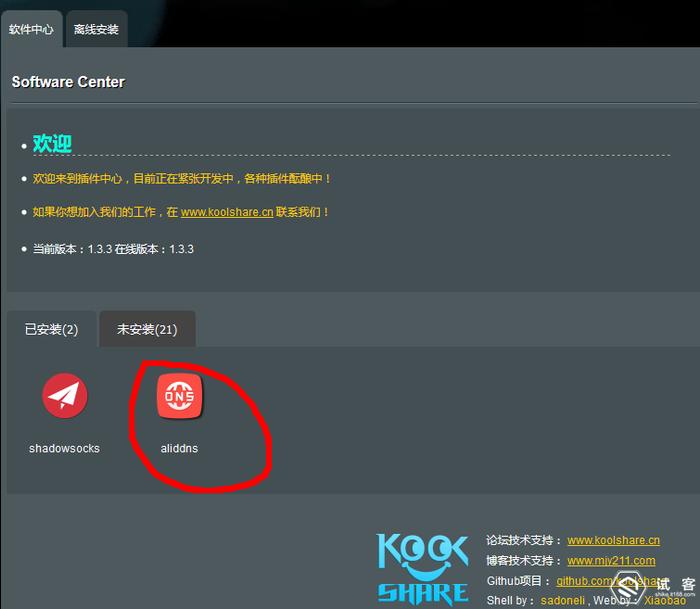Click the Software Center heading
700x609 pixels.
click(68, 82)
